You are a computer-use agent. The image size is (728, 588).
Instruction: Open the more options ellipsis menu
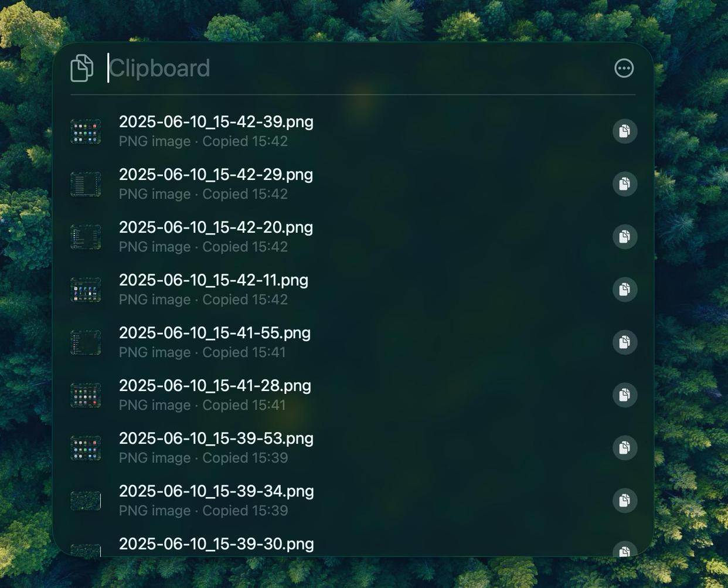(x=624, y=68)
